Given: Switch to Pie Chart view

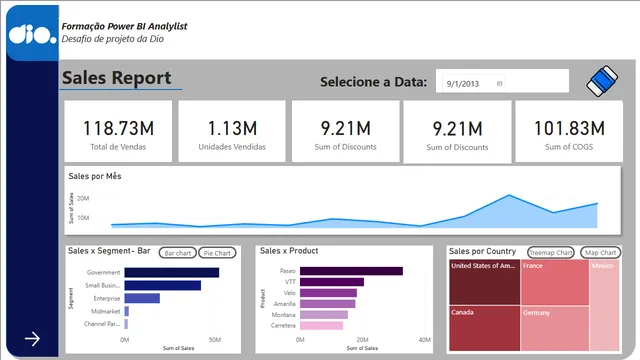Looking at the screenshot, I should coord(217,253).
